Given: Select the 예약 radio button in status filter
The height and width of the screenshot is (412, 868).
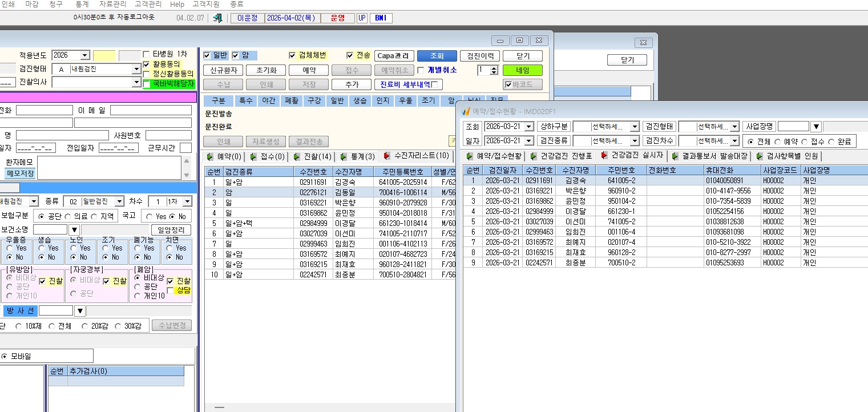Looking at the screenshot, I should point(777,142).
